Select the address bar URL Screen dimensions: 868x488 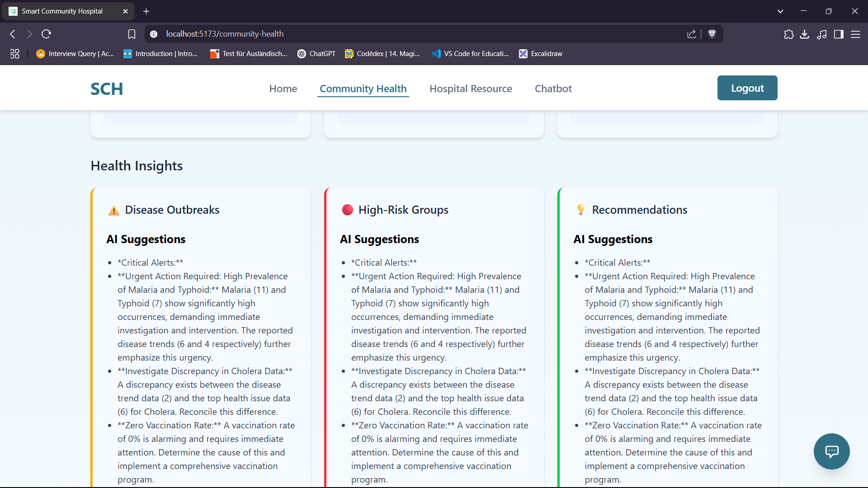pyautogui.click(x=225, y=34)
